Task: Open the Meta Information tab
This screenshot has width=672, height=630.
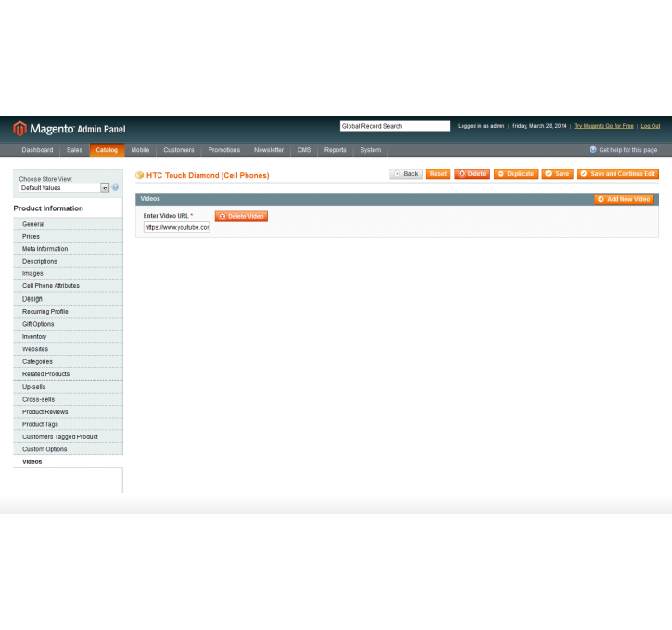Action: pos(69,249)
